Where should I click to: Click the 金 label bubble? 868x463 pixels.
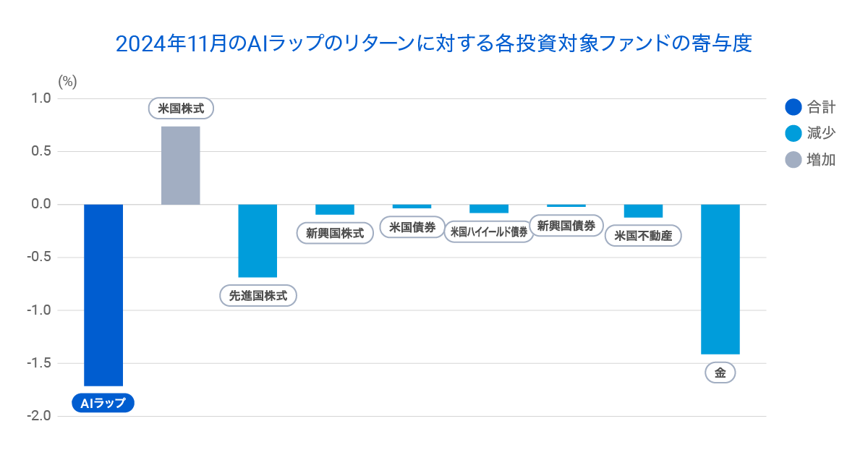[720, 373]
